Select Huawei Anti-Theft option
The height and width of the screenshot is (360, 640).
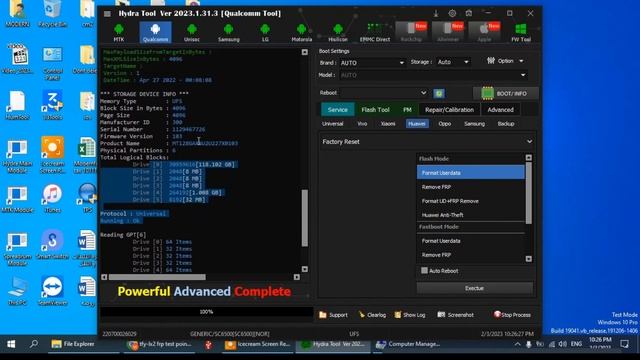tap(471, 215)
